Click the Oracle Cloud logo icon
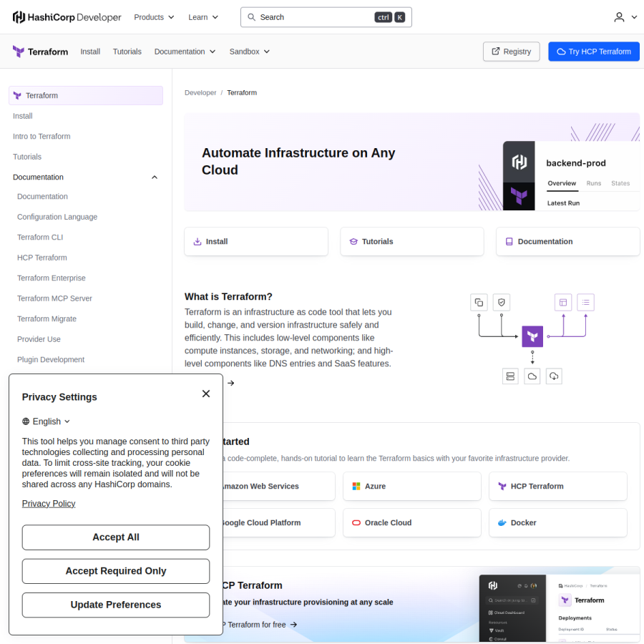The width and height of the screenshot is (644, 644). [356, 523]
